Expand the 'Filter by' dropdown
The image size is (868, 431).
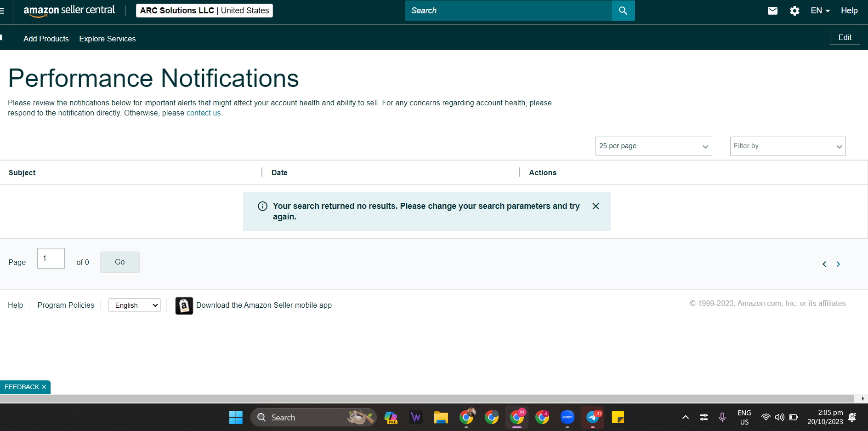788,146
